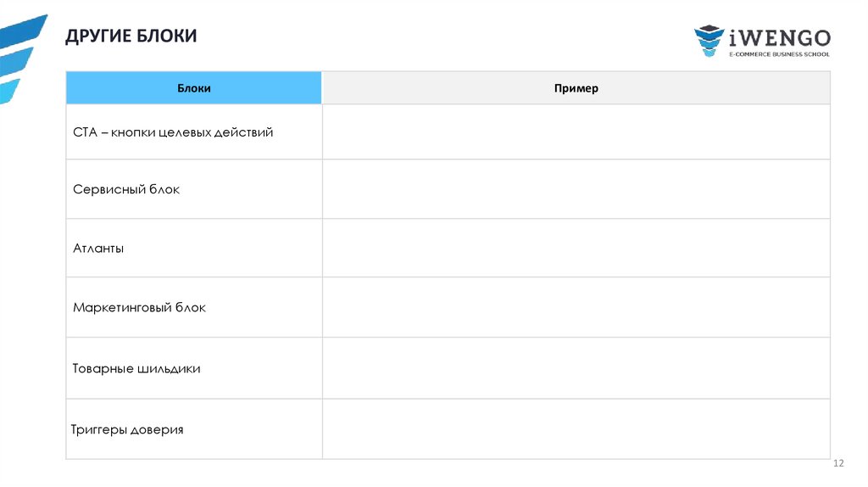This screenshot has height=487, width=868.
Task: Click the empty example cell beside Товарные шильдики
Action: coord(576,368)
